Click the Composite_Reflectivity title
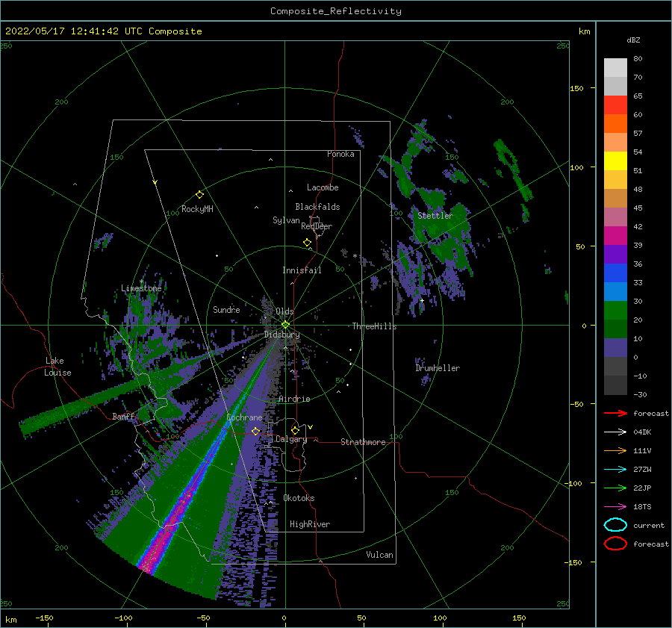672x628 pixels. tap(335, 11)
